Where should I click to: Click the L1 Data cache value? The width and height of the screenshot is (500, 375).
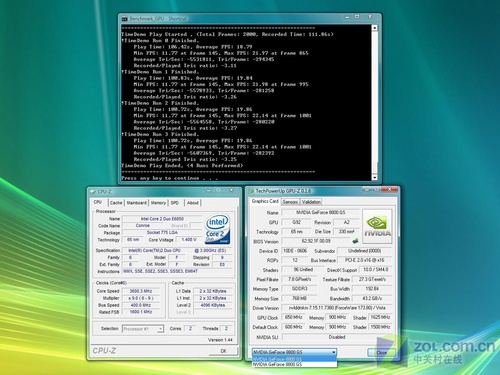click(213, 291)
